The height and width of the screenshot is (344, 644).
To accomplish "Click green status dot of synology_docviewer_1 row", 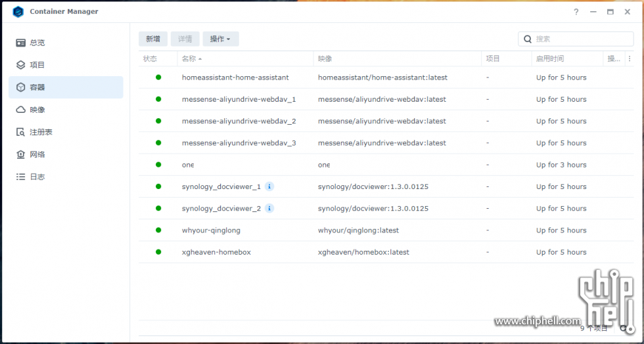I will [158, 186].
